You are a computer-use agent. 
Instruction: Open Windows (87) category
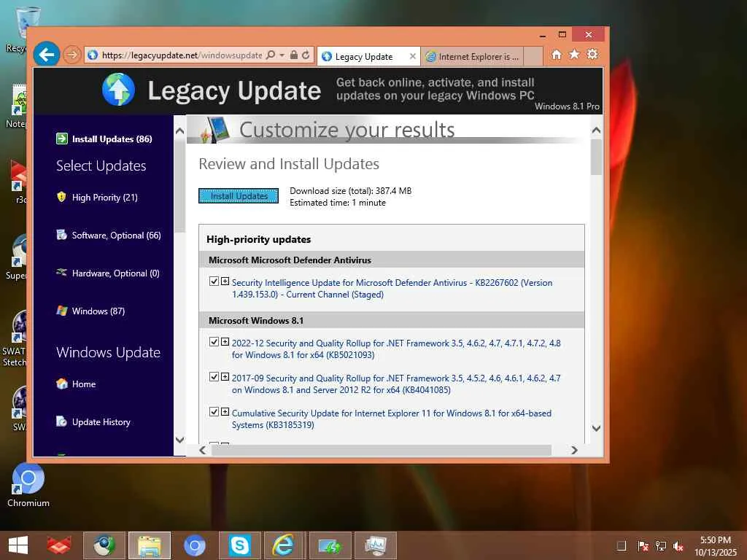[98, 311]
